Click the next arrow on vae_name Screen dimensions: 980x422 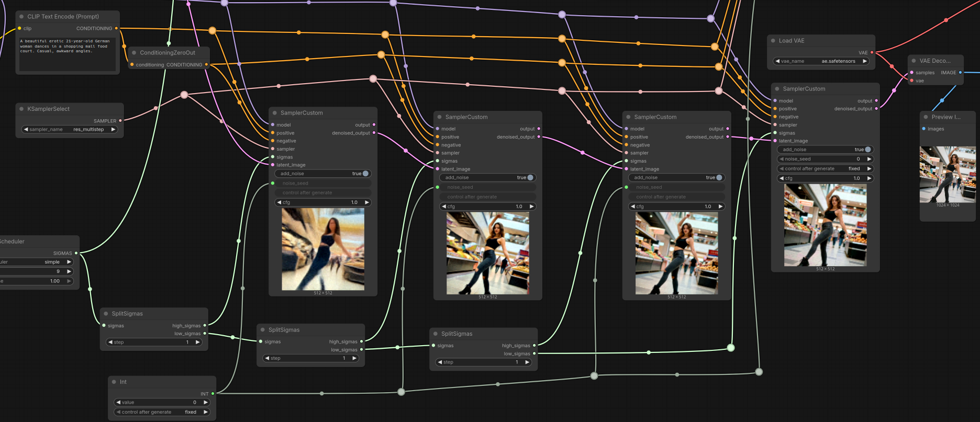(x=865, y=61)
